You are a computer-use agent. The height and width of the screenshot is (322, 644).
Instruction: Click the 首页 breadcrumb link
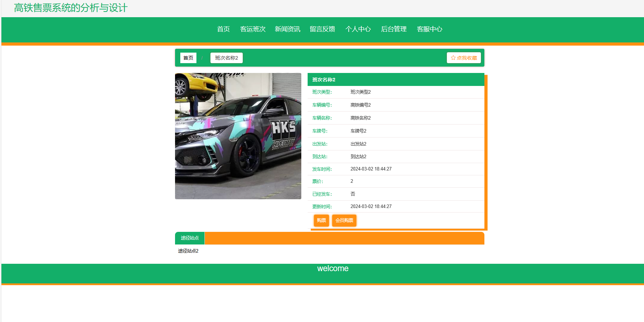[x=188, y=58]
